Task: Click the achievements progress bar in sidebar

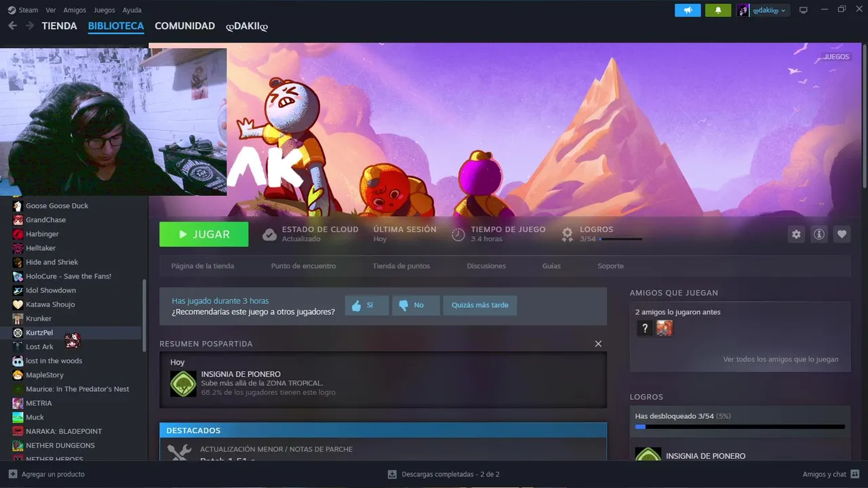Action: coord(740,427)
